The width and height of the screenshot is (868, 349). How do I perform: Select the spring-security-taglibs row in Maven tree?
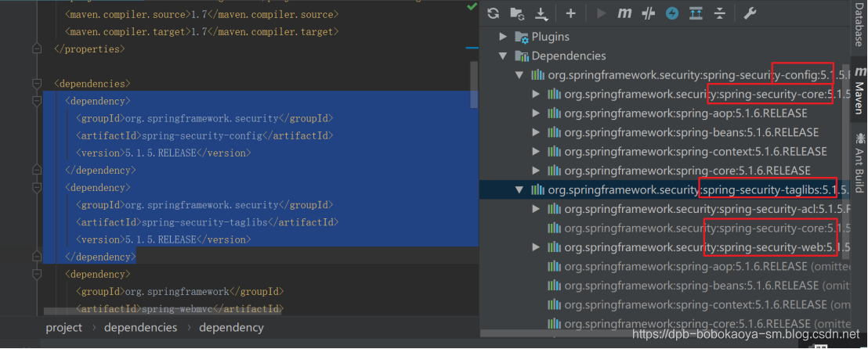(664, 189)
